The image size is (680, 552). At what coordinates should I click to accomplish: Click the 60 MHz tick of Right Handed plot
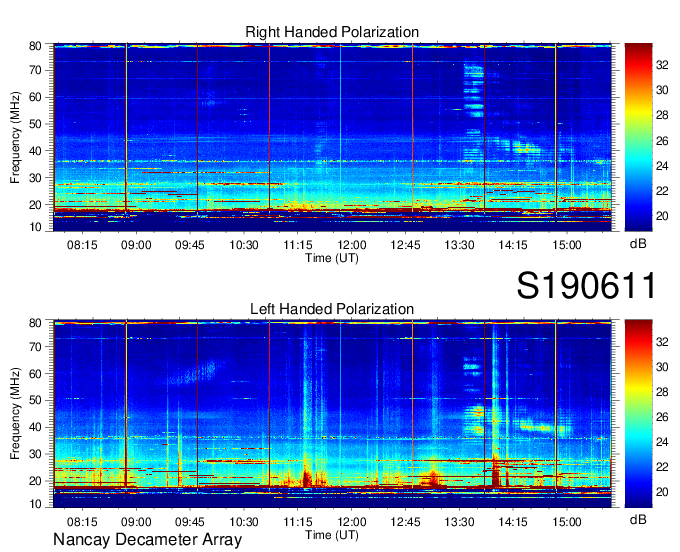(36, 97)
